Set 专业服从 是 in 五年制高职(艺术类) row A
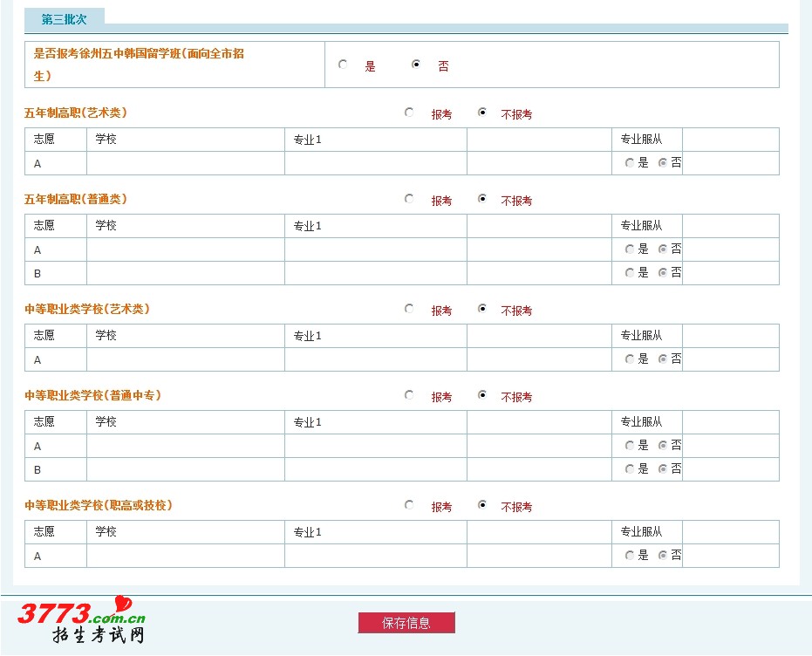 pyautogui.click(x=630, y=163)
